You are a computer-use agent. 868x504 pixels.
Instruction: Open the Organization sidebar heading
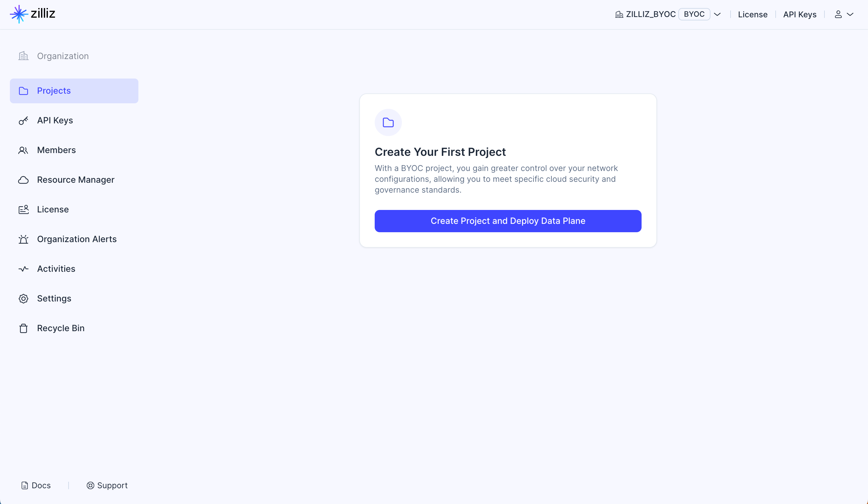tap(63, 56)
